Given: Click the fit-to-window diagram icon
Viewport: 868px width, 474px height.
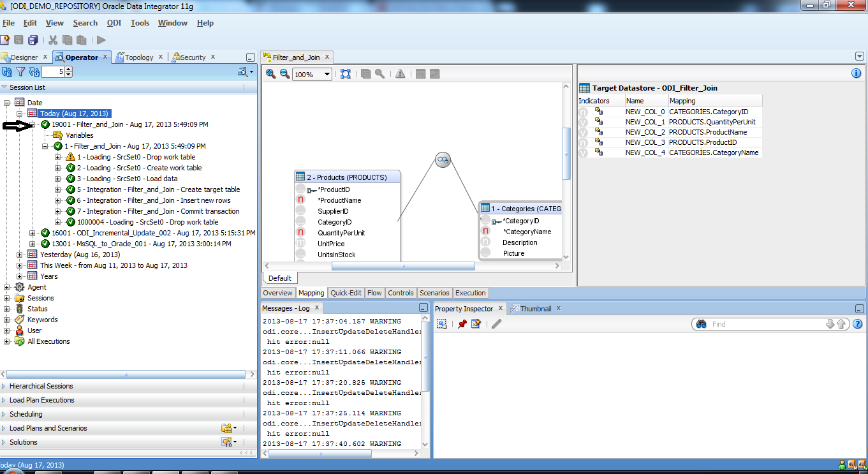Looking at the screenshot, I should (x=345, y=74).
